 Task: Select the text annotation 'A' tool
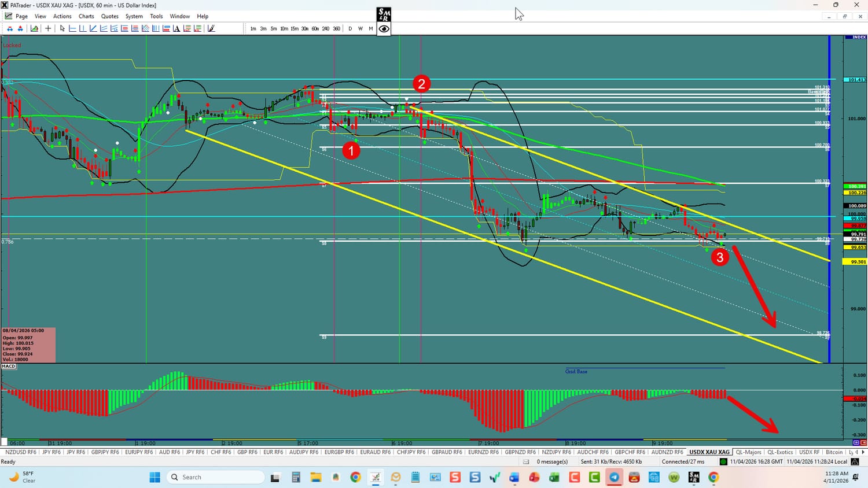tap(176, 28)
